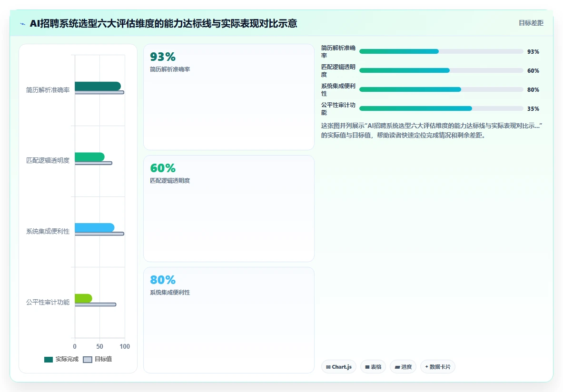The image size is (563, 392).
Task: Click the 93% progress list value
Action: (533, 52)
